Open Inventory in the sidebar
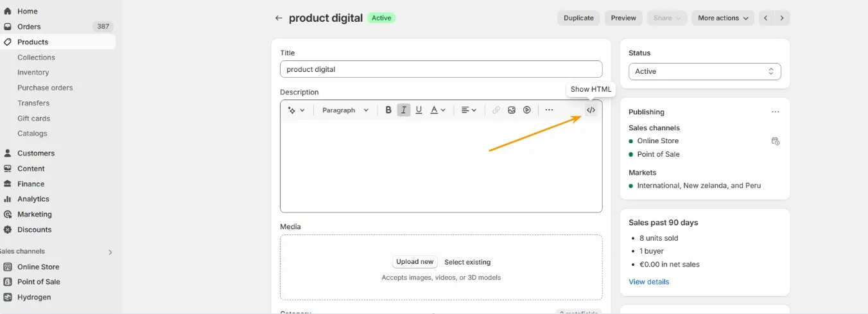 (33, 73)
